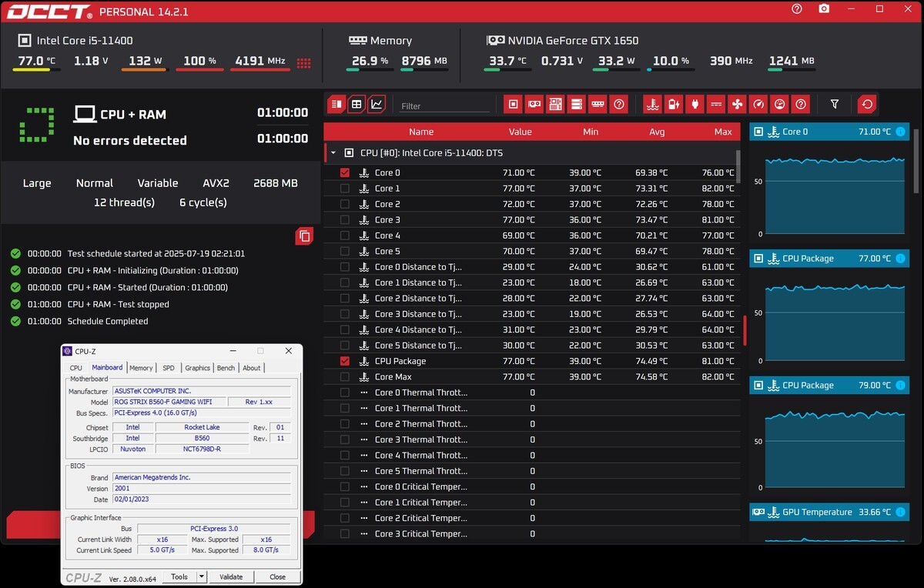
Task: Click the 'Schedule Completed' log entry
Action: click(x=108, y=321)
